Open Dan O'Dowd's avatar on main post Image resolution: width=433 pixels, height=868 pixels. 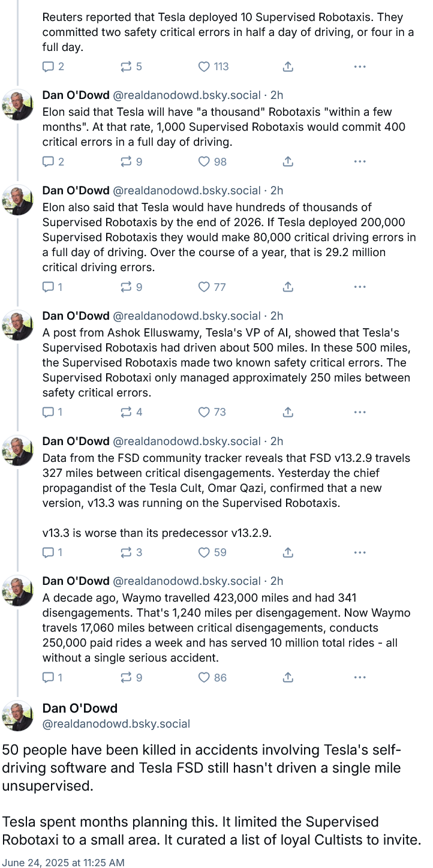tap(18, 716)
